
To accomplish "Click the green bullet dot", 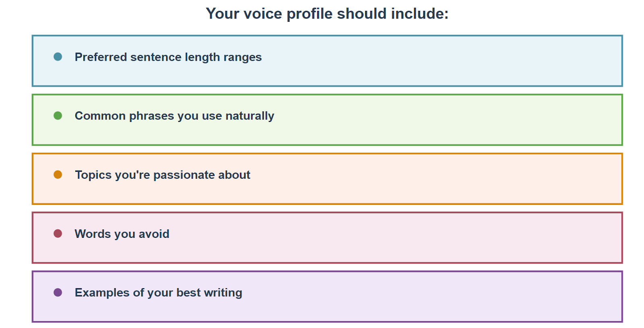I will [x=58, y=116].
